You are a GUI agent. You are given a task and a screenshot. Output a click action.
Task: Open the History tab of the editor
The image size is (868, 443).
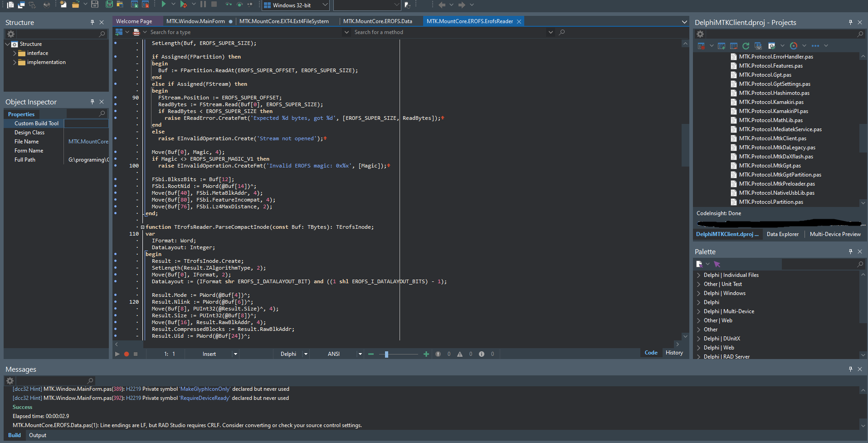click(674, 353)
